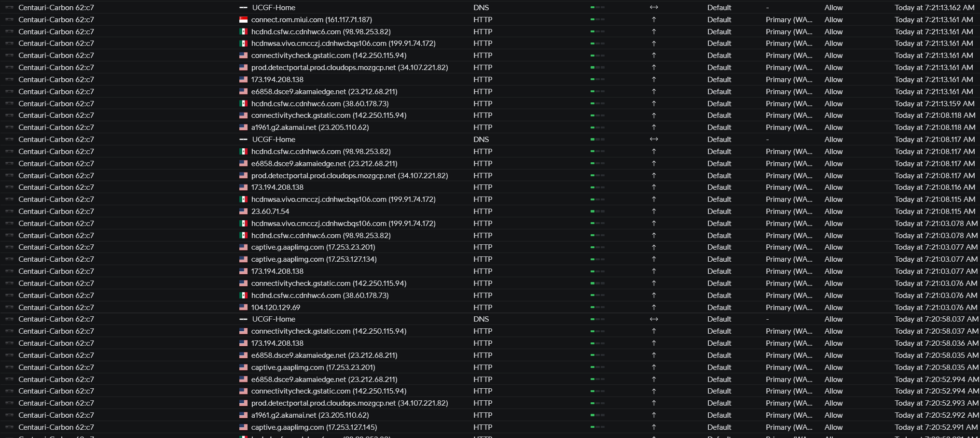Select the 23.60.71.54 destination address
This screenshot has width=980, height=438.
(x=270, y=212)
